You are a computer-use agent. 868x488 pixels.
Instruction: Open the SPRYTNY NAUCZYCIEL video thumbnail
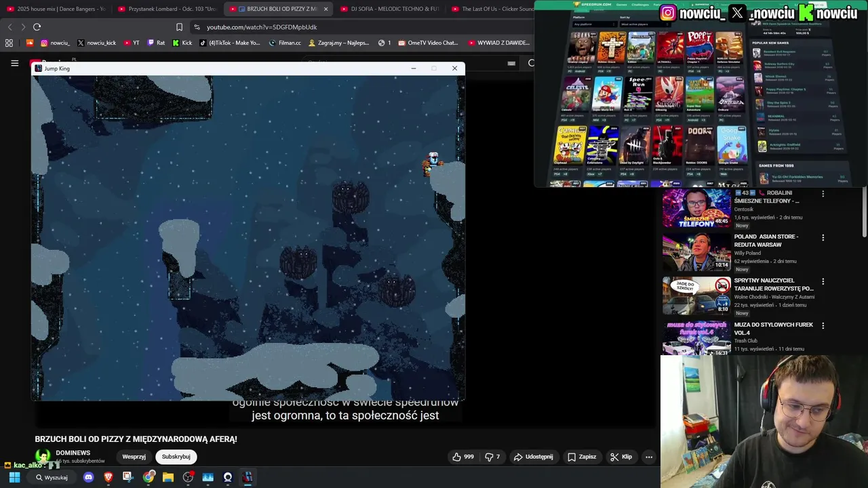pyautogui.click(x=696, y=296)
